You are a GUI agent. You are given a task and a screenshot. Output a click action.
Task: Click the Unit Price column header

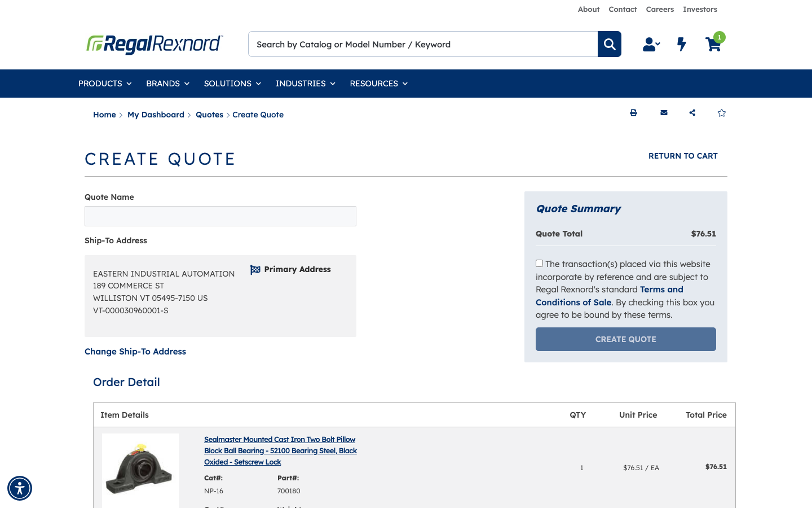638,415
